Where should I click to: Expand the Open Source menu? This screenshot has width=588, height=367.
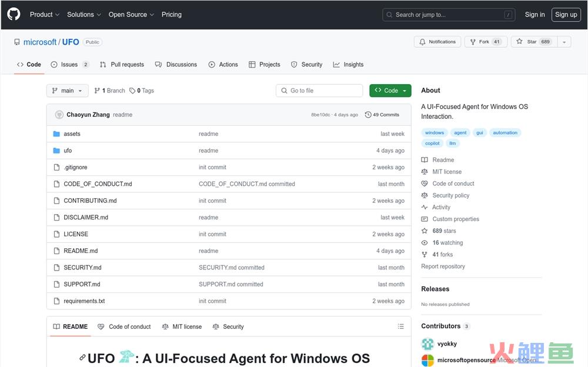131,14
